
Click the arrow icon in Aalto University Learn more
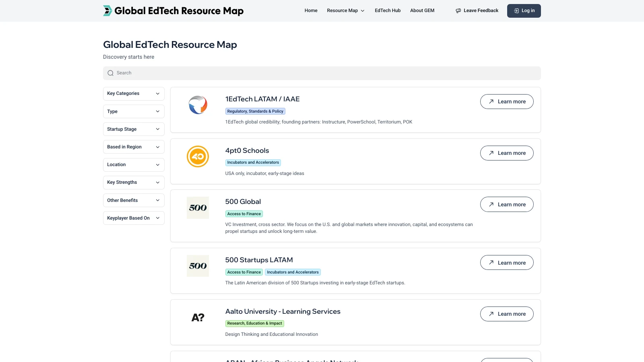point(491,314)
